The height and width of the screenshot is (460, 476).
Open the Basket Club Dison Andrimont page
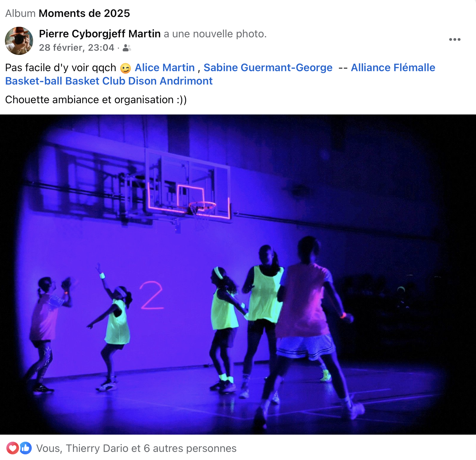[139, 81]
